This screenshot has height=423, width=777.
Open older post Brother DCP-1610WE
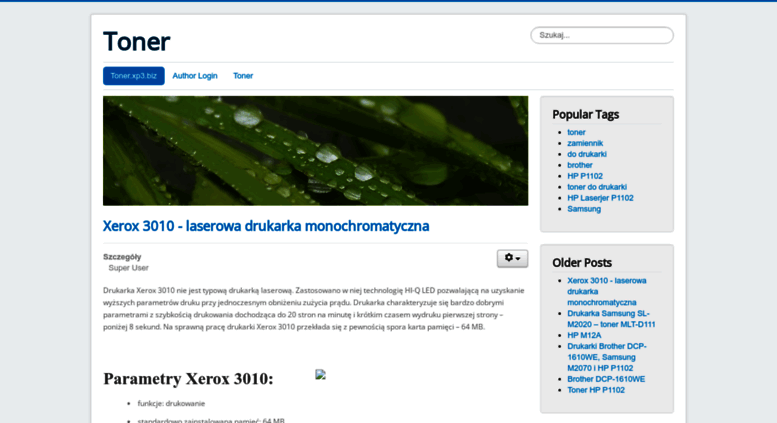point(606,379)
